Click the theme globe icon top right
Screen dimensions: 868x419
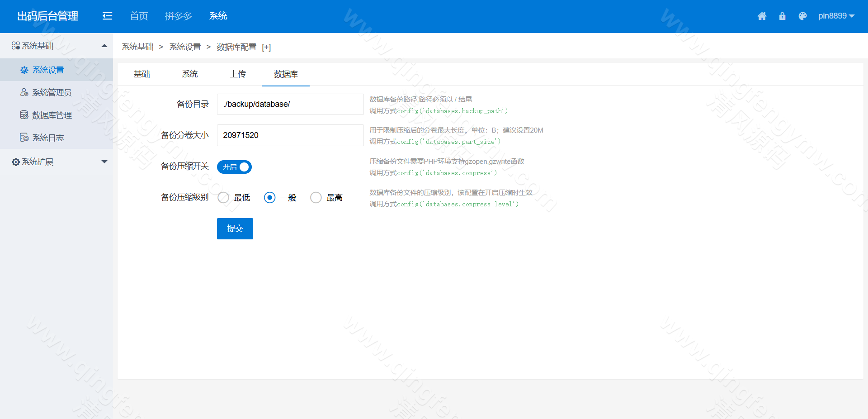point(803,16)
